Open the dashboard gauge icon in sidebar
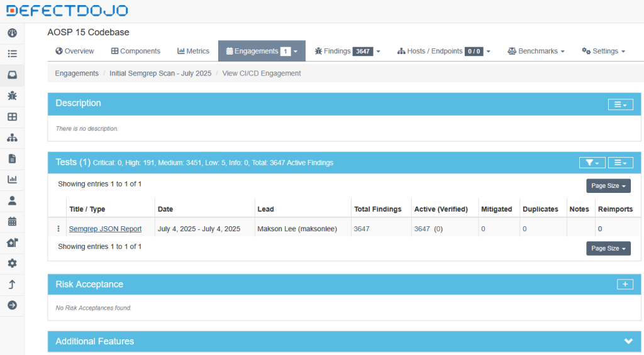This screenshot has width=644, height=355. pyautogui.click(x=13, y=33)
